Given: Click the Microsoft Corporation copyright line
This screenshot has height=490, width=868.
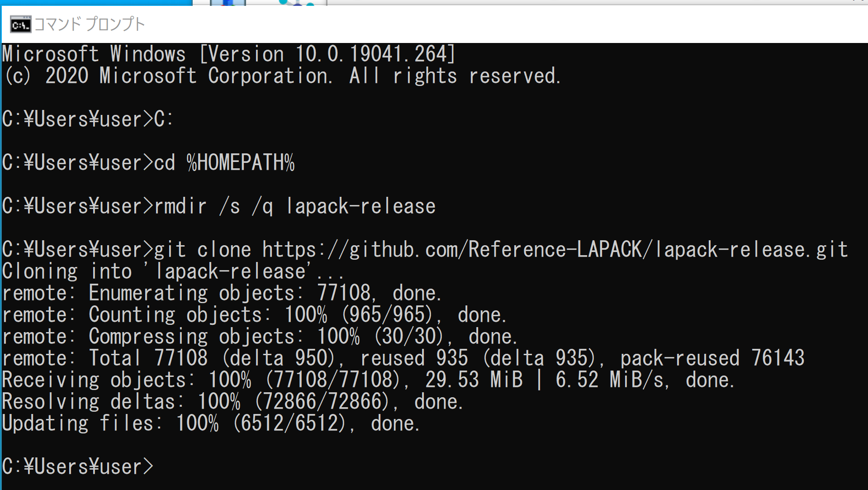Looking at the screenshot, I should pos(282,76).
